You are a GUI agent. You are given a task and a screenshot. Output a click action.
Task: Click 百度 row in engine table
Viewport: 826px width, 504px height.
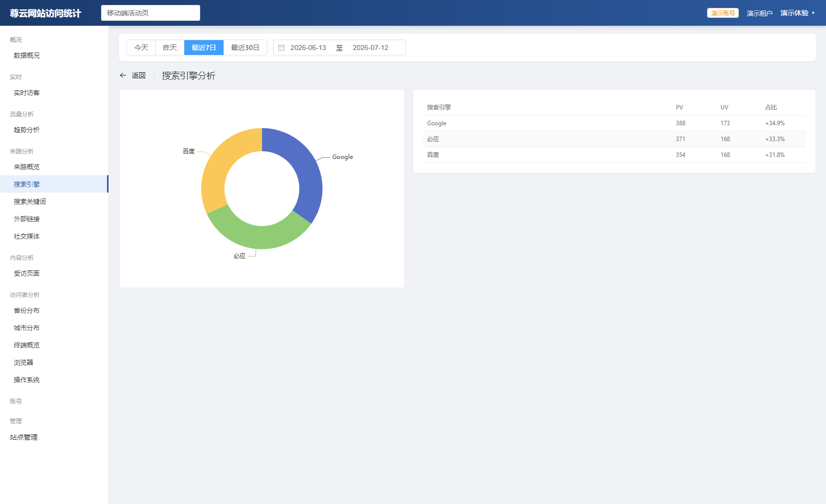tap(614, 155)
